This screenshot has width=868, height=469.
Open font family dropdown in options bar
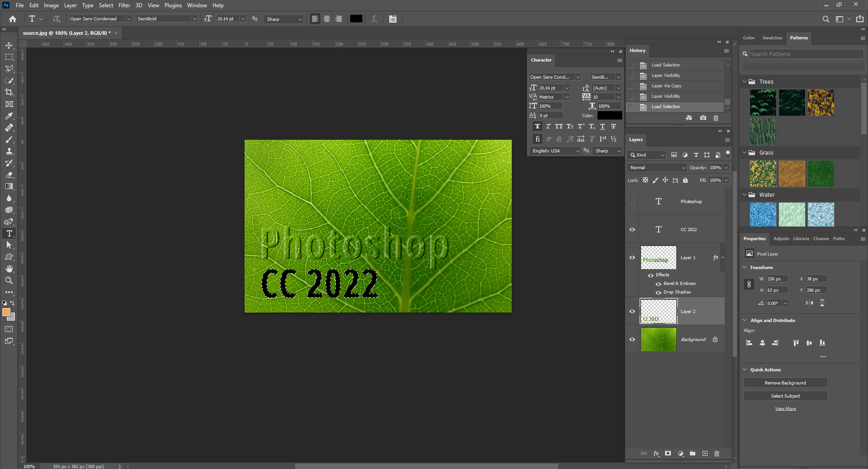point(128,19)
